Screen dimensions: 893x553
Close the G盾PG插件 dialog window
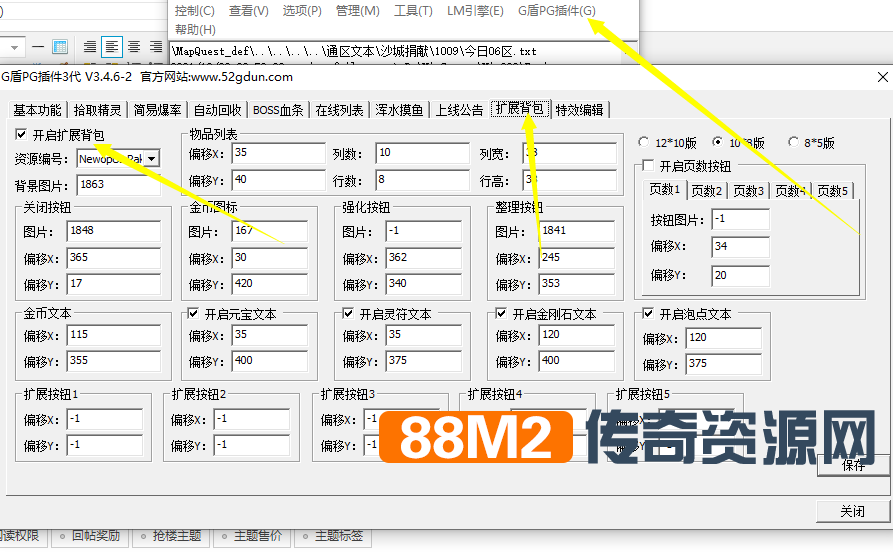[882, 77]
